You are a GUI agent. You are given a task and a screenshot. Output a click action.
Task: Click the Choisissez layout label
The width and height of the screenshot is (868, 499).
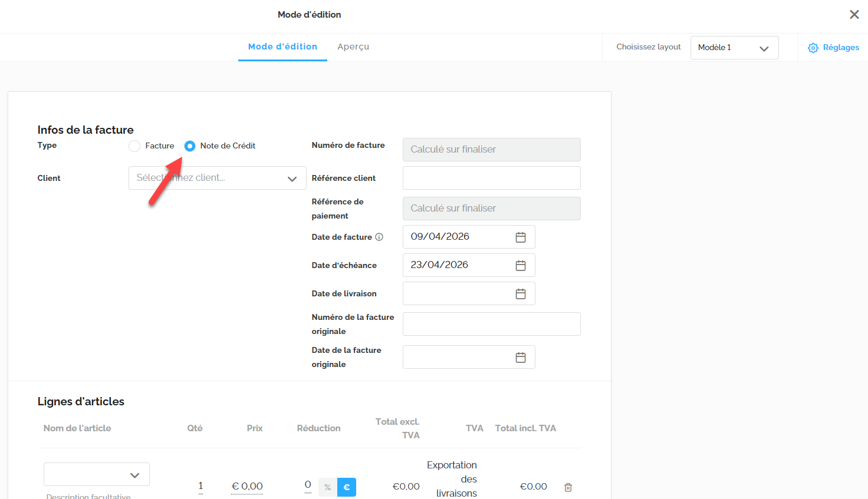(649, 47)
